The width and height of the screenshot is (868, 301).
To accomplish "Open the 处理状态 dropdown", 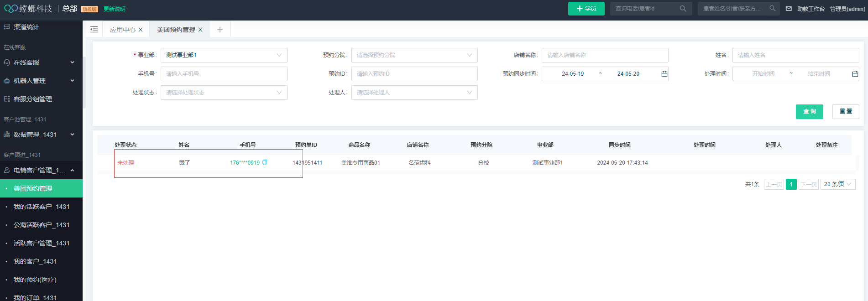I will [x=224, y=93].
